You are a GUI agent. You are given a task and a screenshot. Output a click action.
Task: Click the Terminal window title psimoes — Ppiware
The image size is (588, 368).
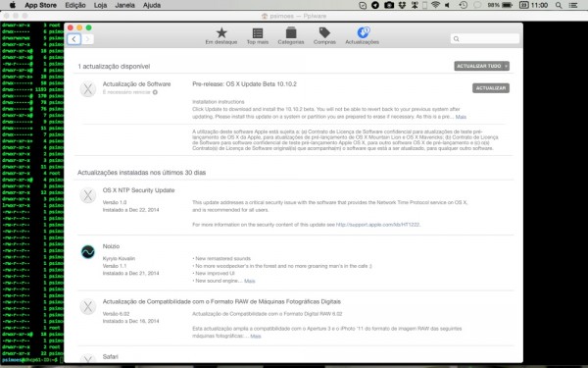294,16
